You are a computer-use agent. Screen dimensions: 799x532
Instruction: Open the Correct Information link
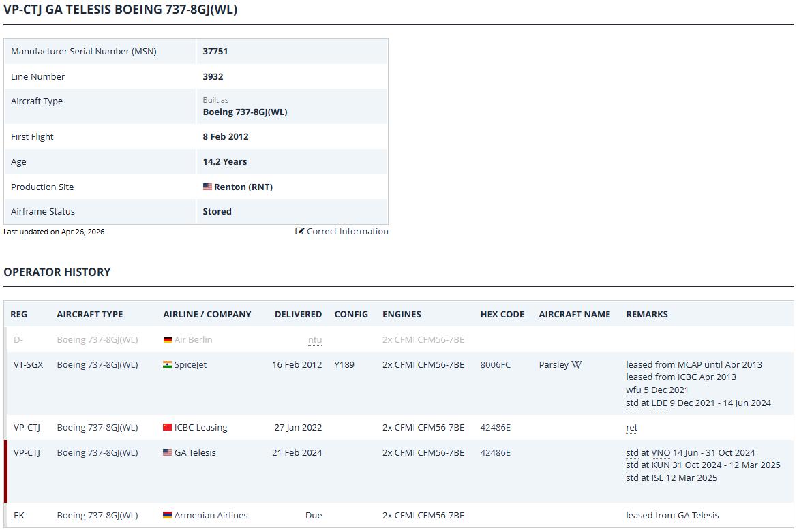[x=347, y=232]
